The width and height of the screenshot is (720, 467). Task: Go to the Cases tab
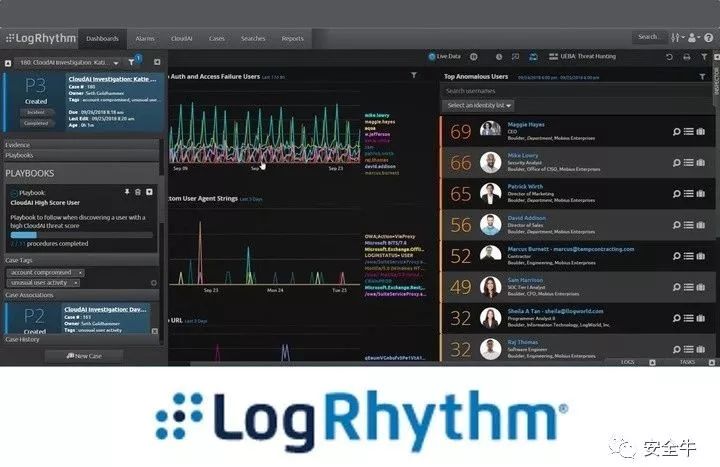coord(217,39)
